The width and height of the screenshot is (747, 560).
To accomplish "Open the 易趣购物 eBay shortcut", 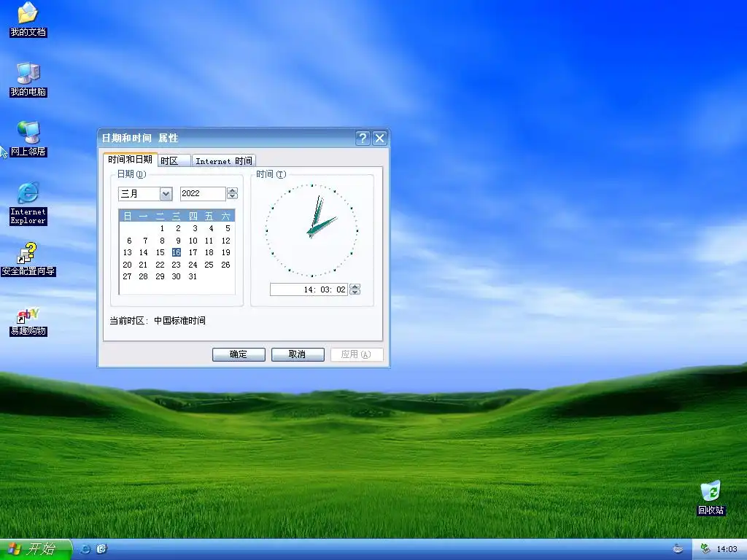I will (x=28, y=322).
